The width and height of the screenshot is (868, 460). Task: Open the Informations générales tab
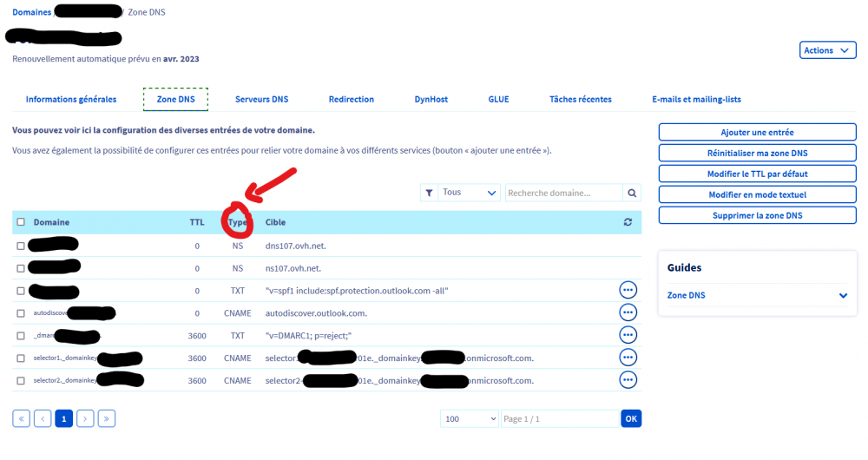coord(71,99)
